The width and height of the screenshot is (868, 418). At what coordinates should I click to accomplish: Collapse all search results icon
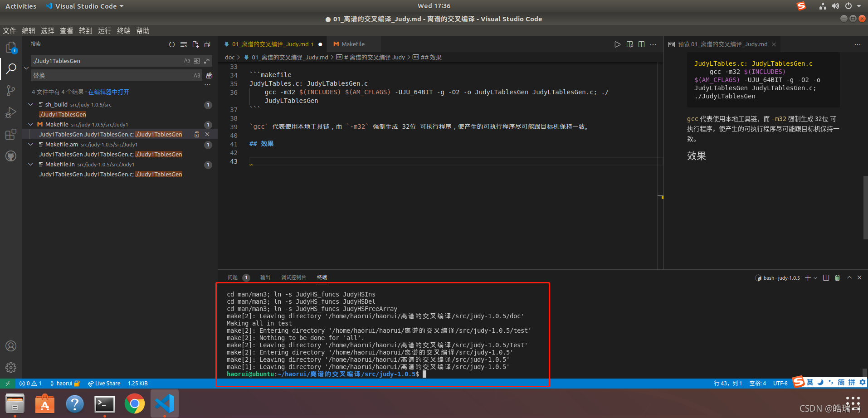click(x=207, y=44)
